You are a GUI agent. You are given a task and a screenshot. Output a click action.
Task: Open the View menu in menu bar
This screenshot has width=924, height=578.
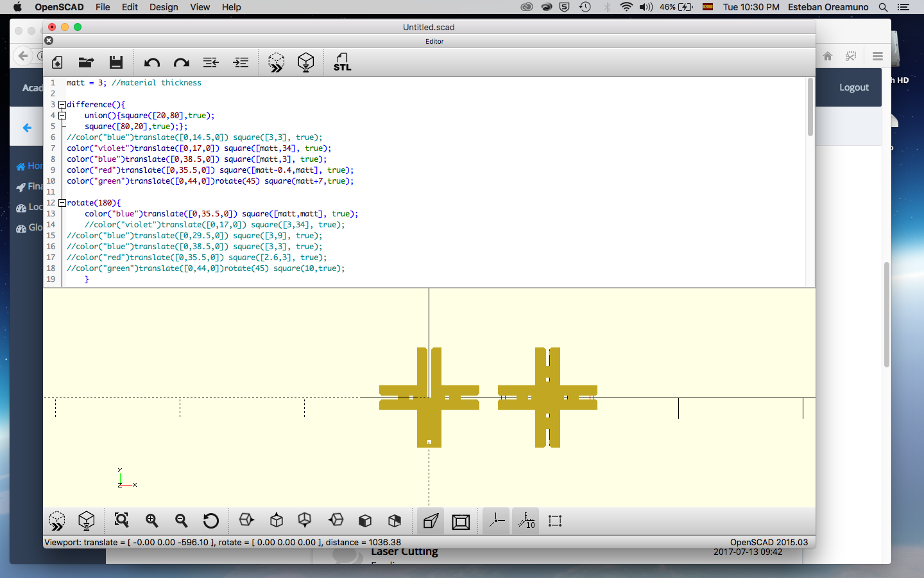coord(200,7)
